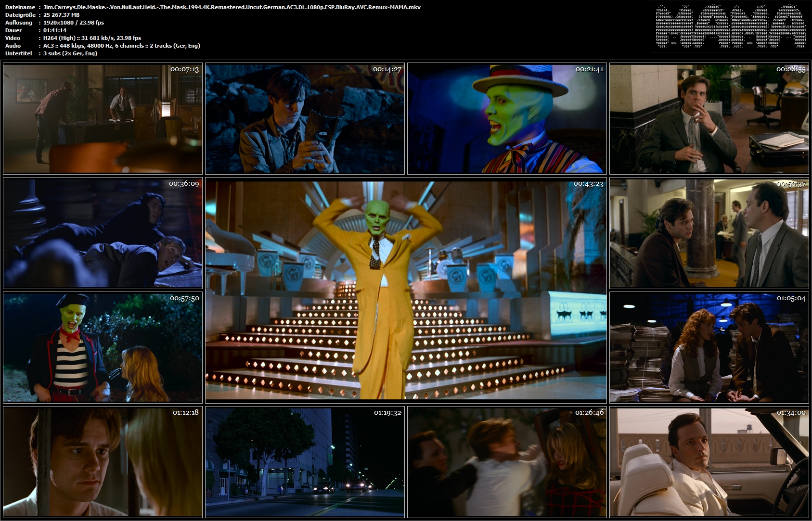Click the large yellow suit staircase thumbnail
Viewport: 812px width, 521px height.
[406, 291]
